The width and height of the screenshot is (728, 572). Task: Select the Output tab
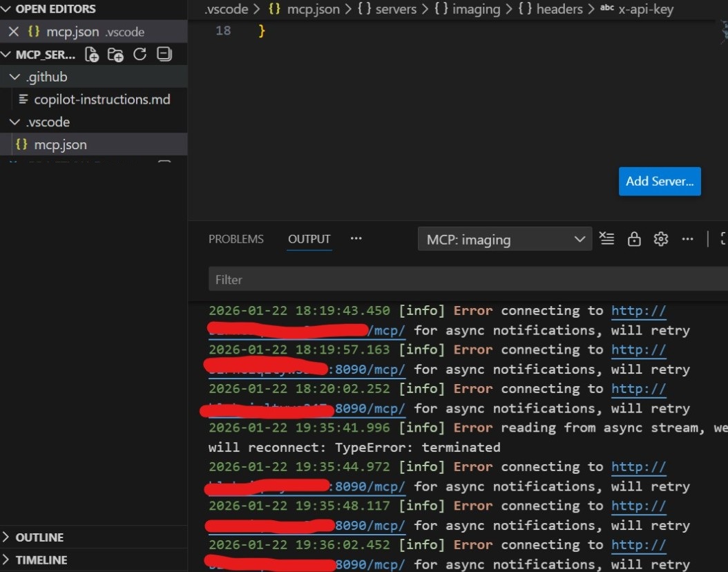click(309, 239)
